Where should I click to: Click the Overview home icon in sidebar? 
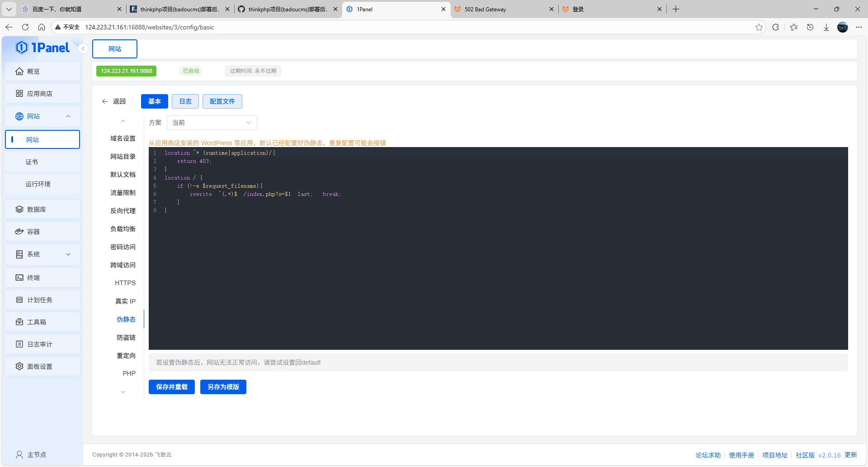[x=19, y=71]
